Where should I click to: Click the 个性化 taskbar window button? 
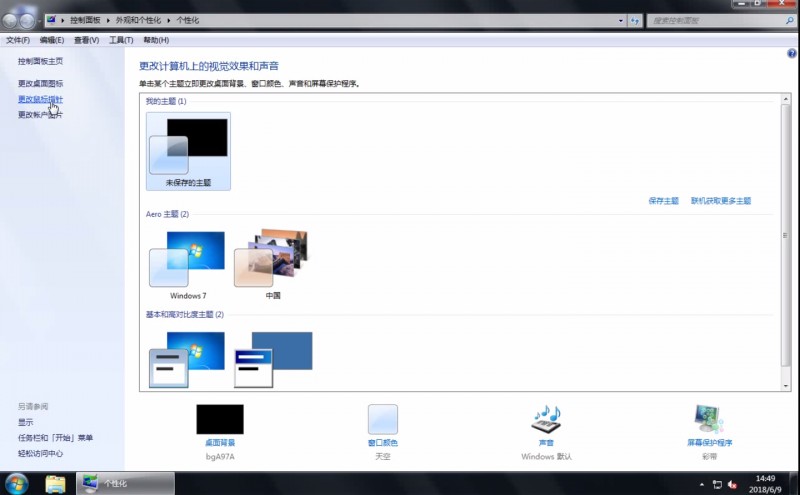pos(126,483)
